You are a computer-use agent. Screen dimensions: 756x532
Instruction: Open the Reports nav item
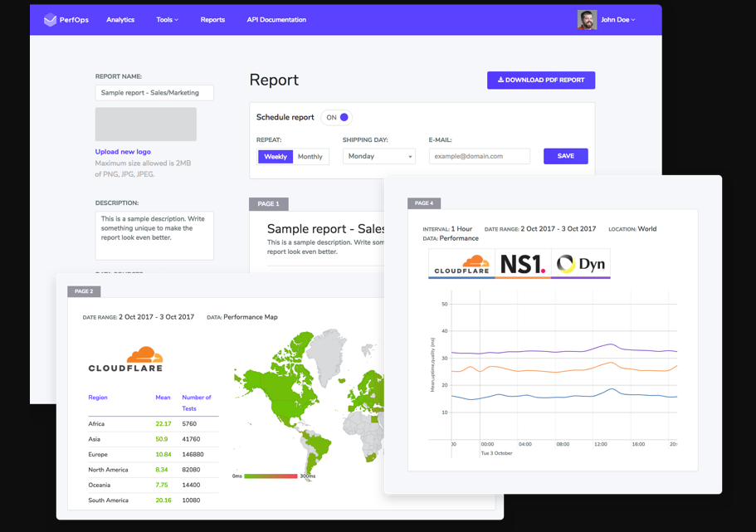coord(212,20)
